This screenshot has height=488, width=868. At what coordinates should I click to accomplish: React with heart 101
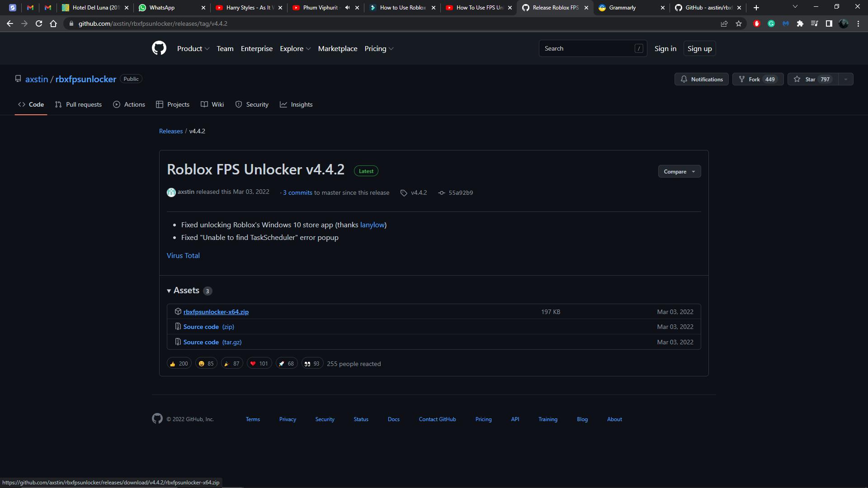[259, 363]
